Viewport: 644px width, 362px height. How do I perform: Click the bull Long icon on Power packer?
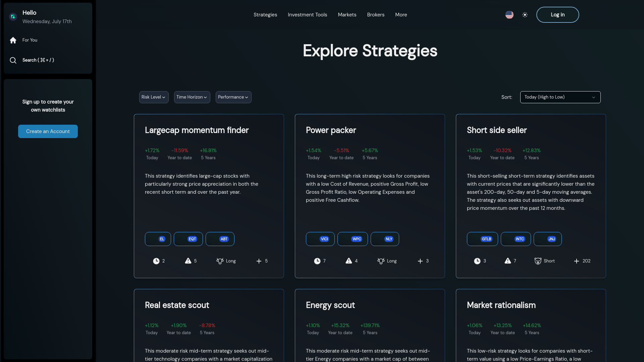[381, 261]
